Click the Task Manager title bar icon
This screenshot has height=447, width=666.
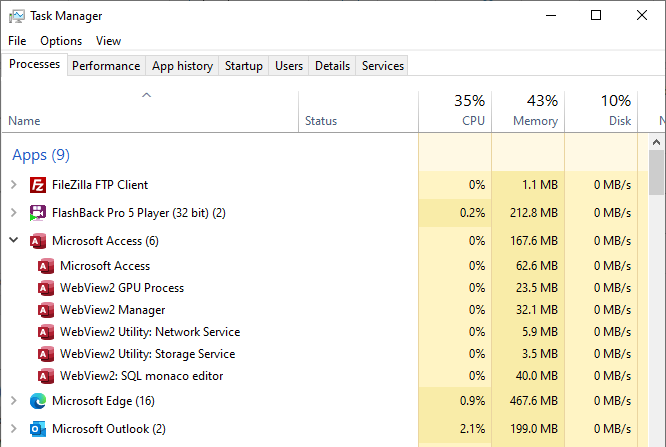(x=17, y=16)
